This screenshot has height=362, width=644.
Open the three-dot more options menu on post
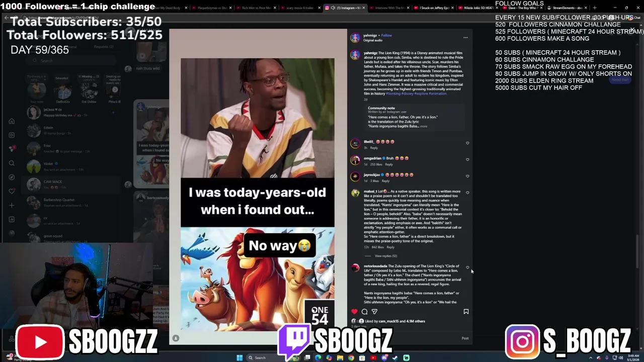[465, 38]
